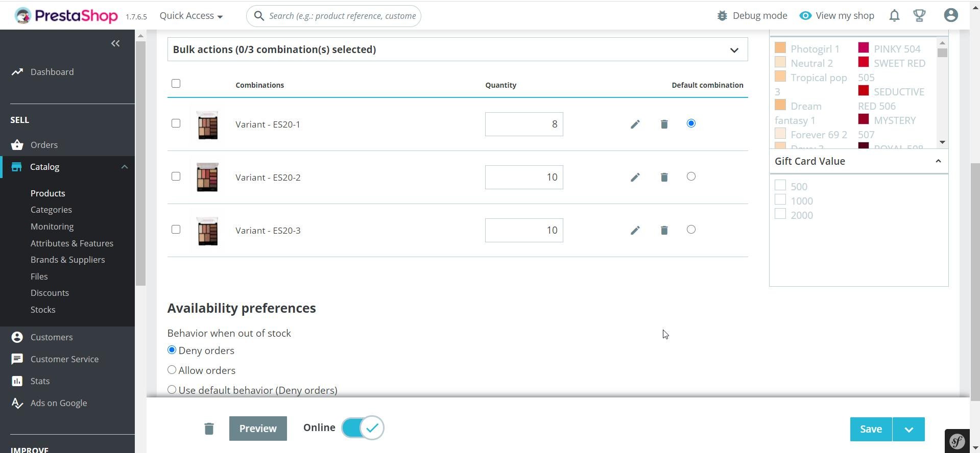Open the Variant ES20-2 palette thumbnail
The height and width of the screenshot is (453, 980).
click(207, 178)
